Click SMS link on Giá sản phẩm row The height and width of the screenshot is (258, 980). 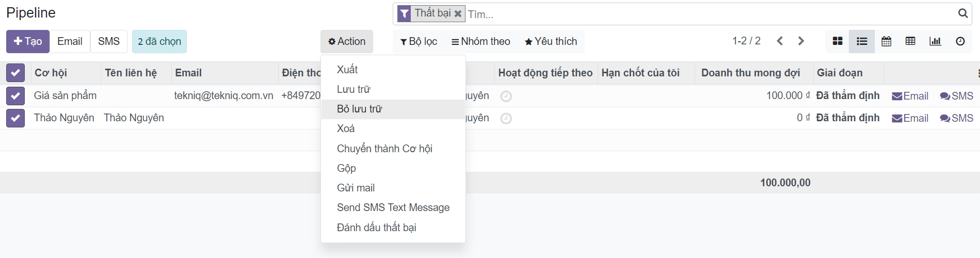coord(957,96)
